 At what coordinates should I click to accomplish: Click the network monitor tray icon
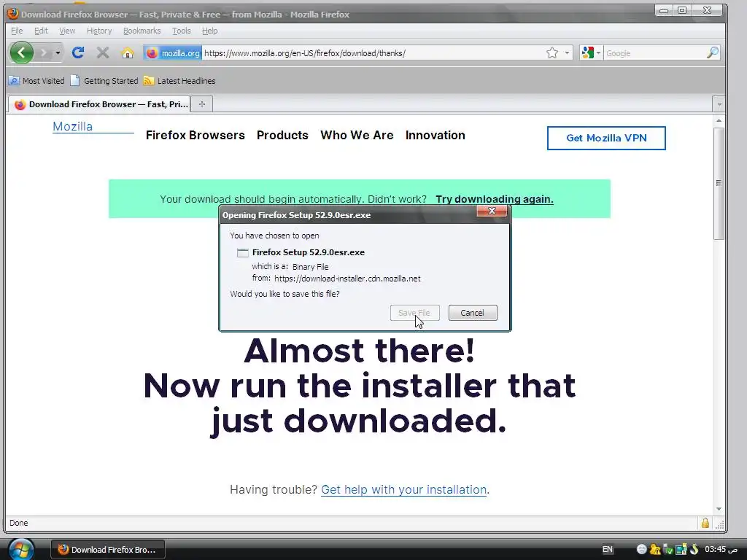681,550
